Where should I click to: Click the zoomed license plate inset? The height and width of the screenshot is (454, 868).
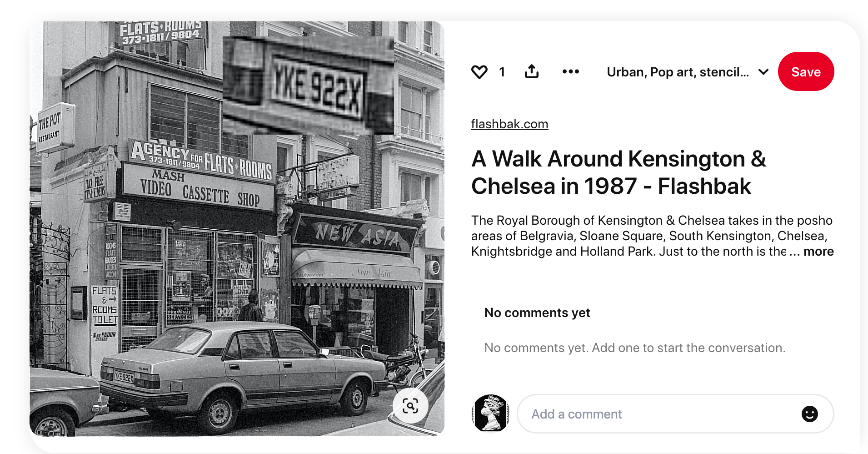click(x=308, y=85)
